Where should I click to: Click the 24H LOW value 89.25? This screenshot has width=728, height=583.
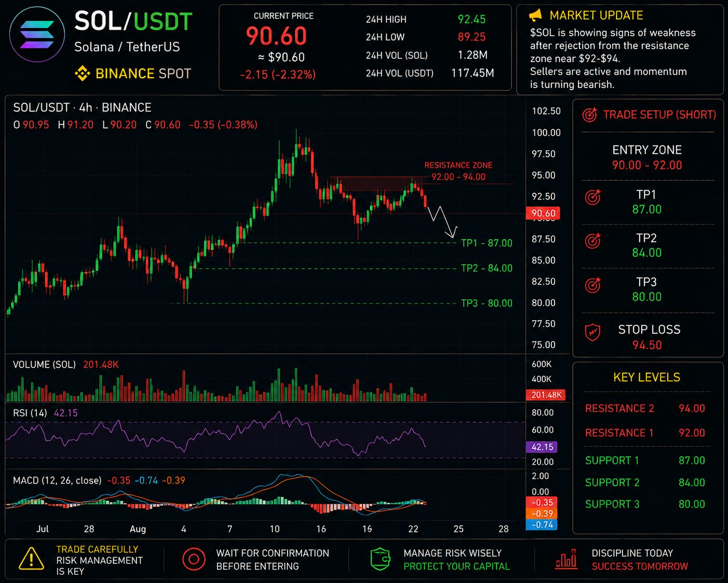coord(471,37)
